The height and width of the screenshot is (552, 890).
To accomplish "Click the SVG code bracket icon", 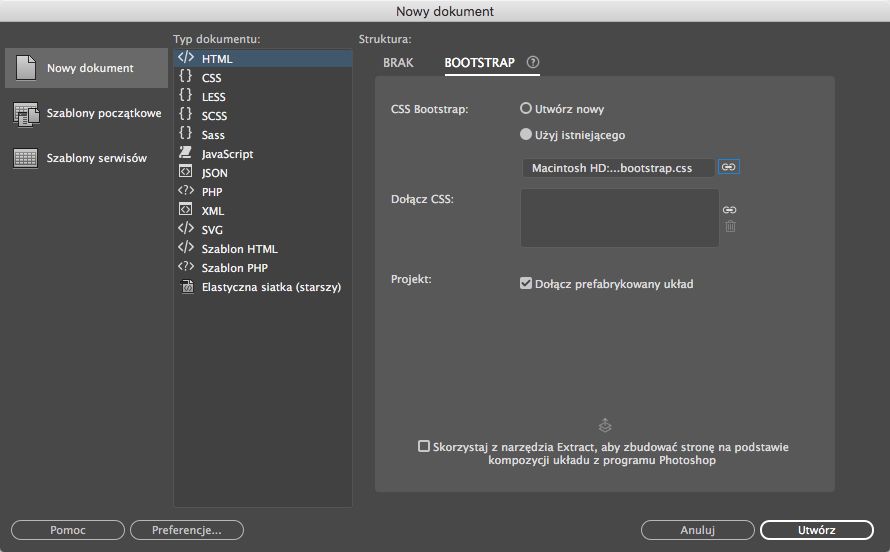I will coord(186,229).
